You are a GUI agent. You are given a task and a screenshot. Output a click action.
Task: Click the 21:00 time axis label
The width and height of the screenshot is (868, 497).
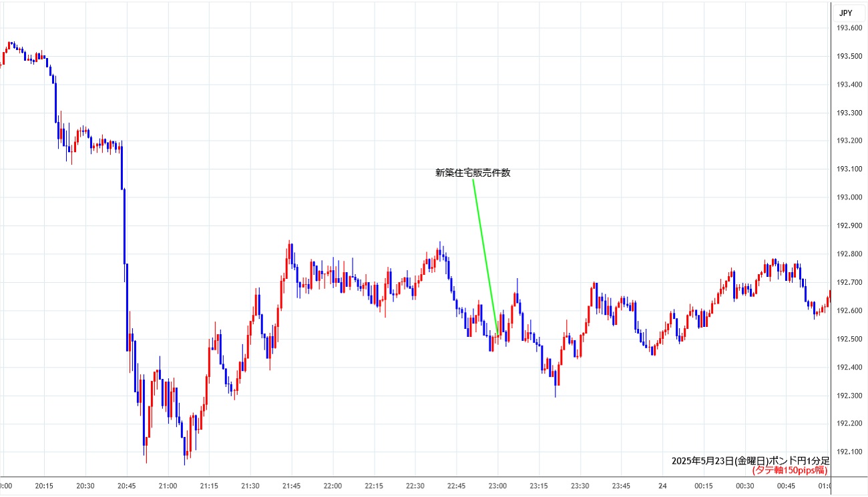(x=168, y=486)
